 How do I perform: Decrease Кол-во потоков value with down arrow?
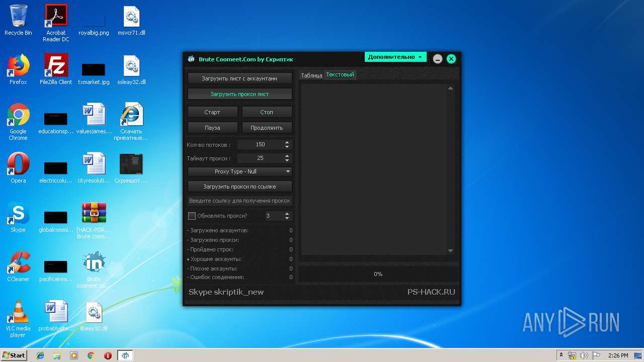click(x=287, y=146)
